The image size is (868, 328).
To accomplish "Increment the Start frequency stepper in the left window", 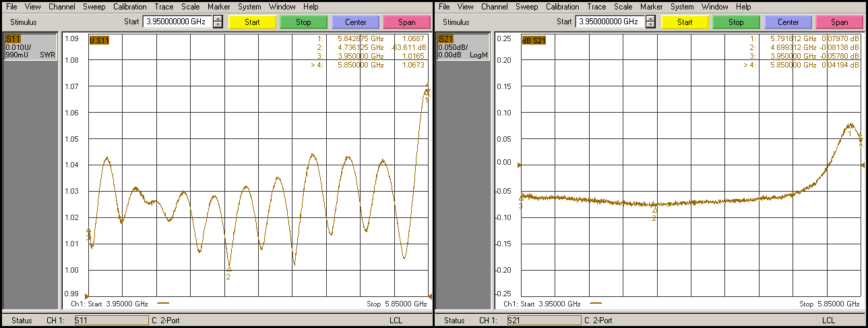I will (218, 18).
